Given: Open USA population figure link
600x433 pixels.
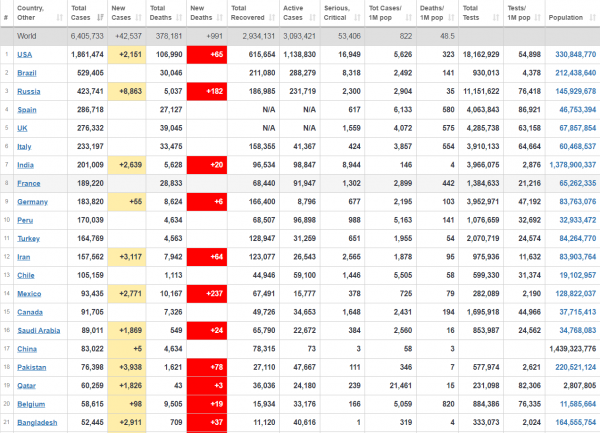Looking at the screenshot, I should (x=576, y=55).
